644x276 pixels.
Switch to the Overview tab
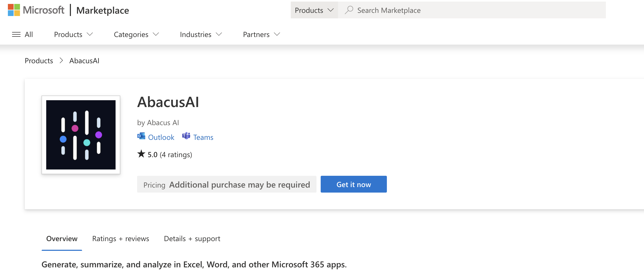pyautogui.click(x=62, y=239)
